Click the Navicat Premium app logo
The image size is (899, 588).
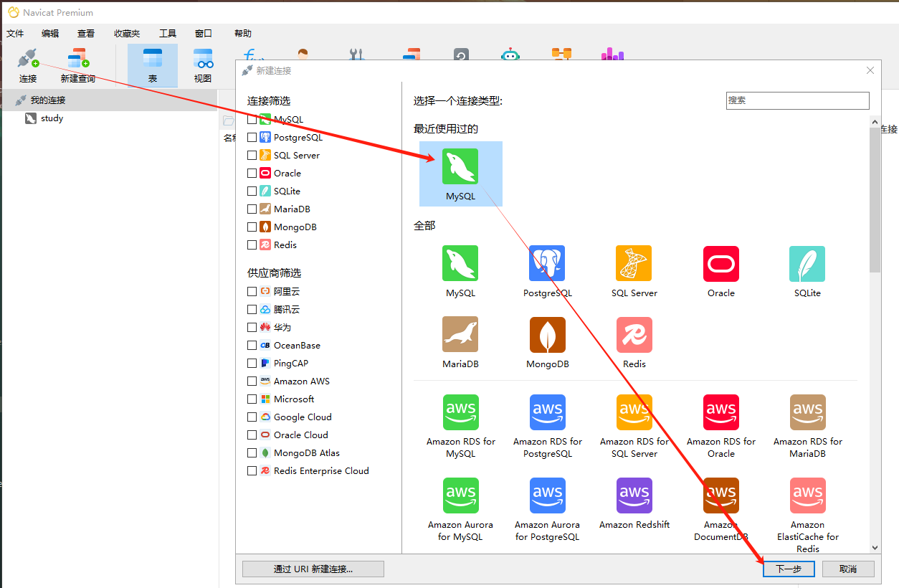13,12
